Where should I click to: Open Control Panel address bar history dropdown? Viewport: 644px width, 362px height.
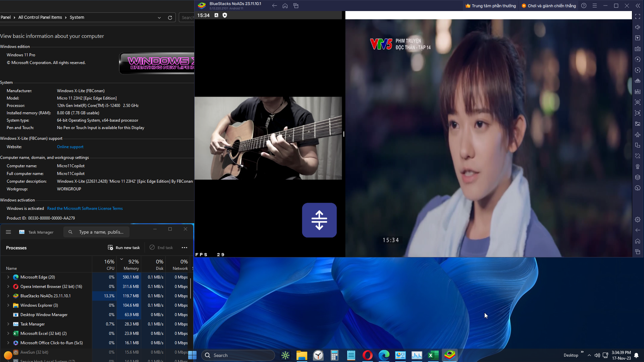coord(159,17)
